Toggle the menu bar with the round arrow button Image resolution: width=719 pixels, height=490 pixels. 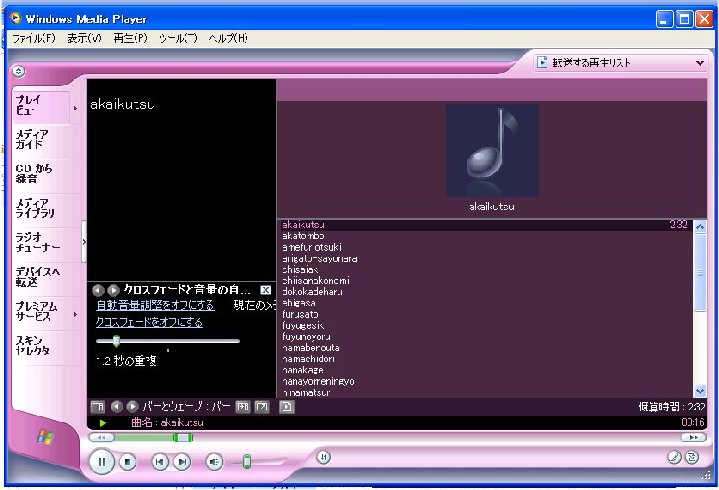coord(18,72)
